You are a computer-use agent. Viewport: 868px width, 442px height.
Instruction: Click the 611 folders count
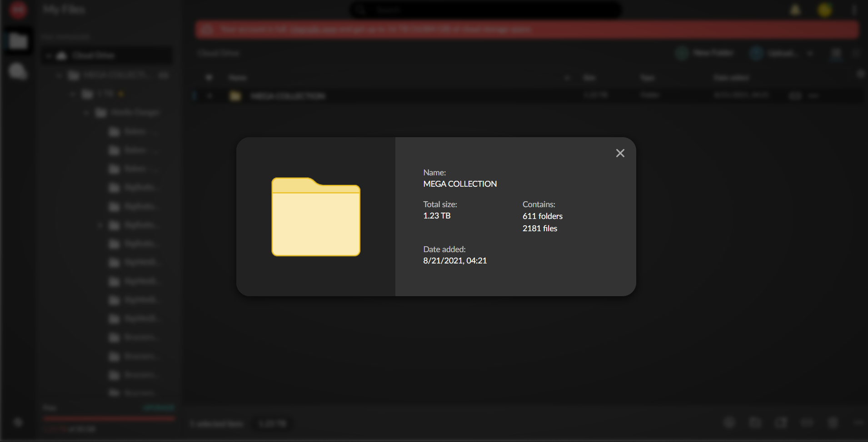[543, 216]
